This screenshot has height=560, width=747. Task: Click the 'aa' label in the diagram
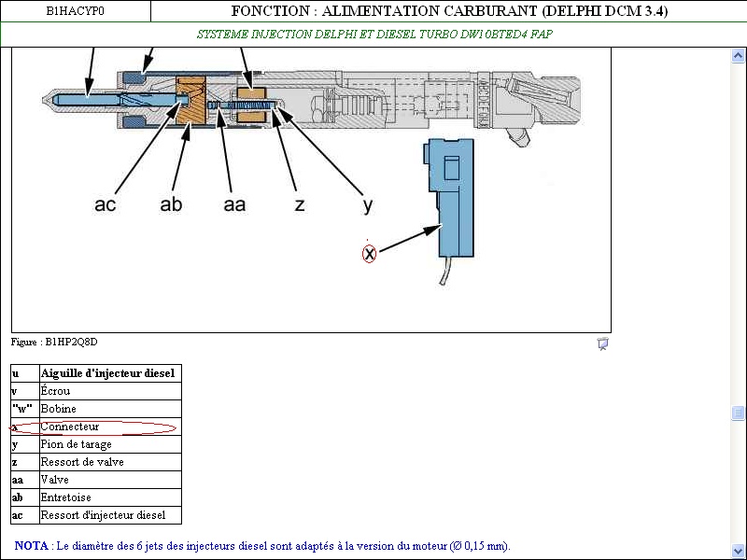pyautogui.click(x=235, y=204)
